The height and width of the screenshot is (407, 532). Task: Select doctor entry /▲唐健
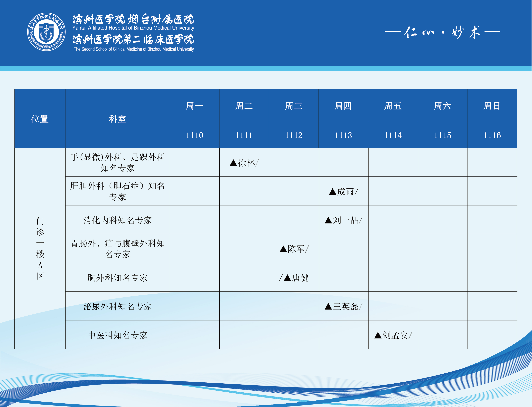[x=294, y=278]
